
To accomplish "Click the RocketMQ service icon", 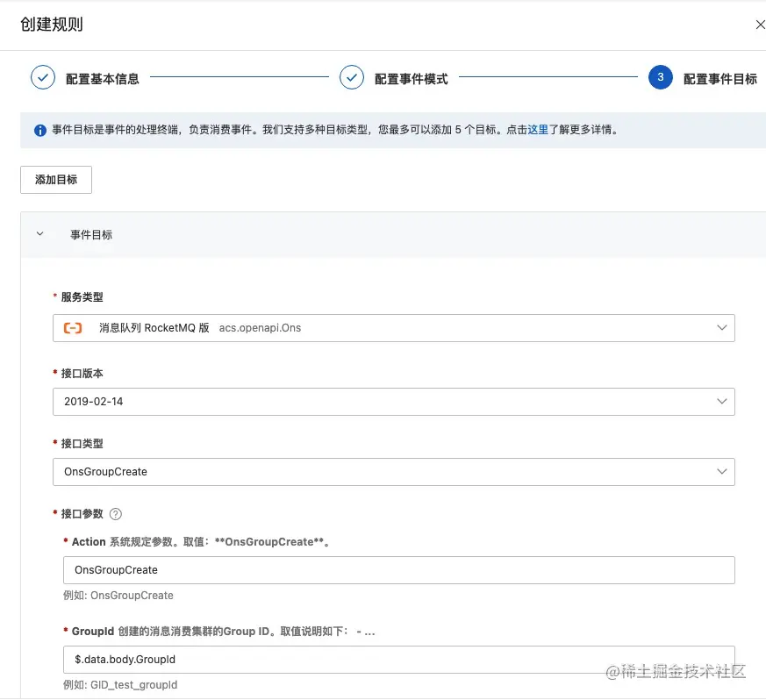I will (x=73, y=328).
